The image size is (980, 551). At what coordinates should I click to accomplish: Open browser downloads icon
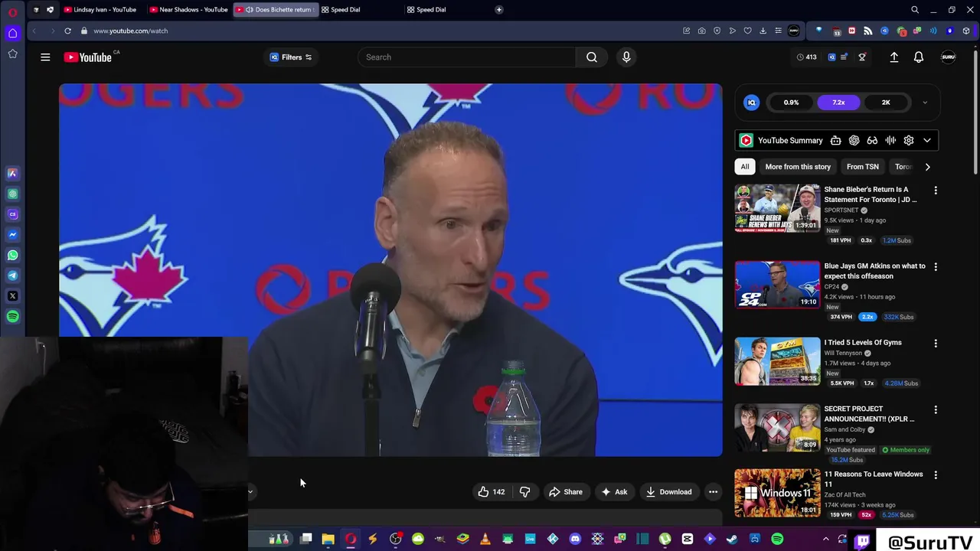pyautogui.click(x=763, y=31)
